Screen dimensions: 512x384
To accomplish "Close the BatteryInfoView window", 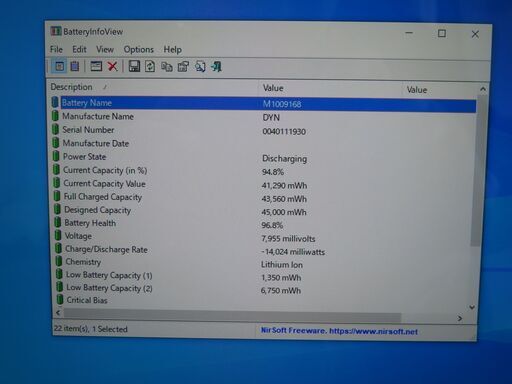I will pos(475,34).
